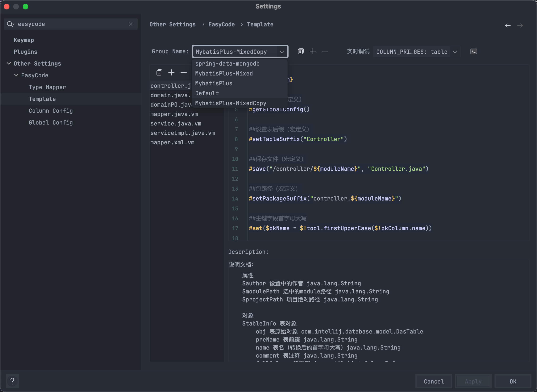
Task: Choose Default from the group list
Action: [240, 93]
